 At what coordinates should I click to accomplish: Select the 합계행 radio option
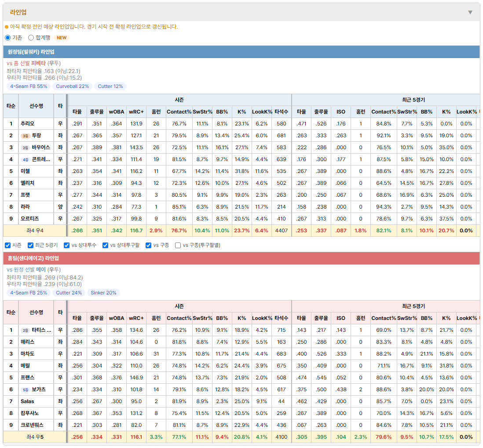31,37
